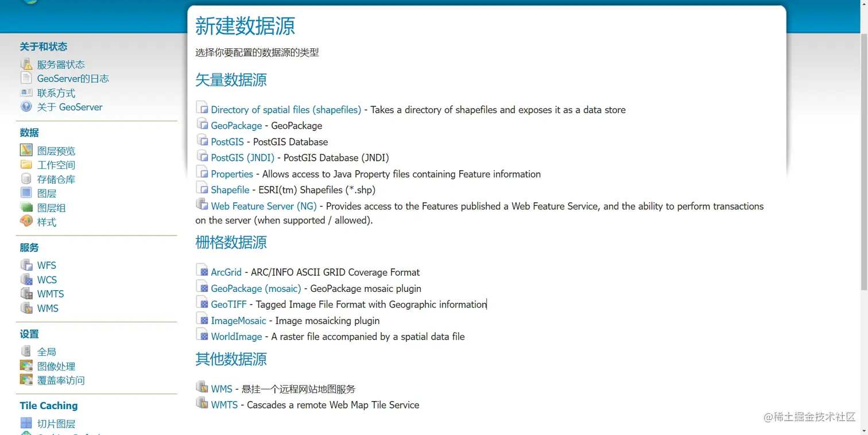Open 覆盖率访问 menu entry
This screenshot has width=868, height=435.
61,380
